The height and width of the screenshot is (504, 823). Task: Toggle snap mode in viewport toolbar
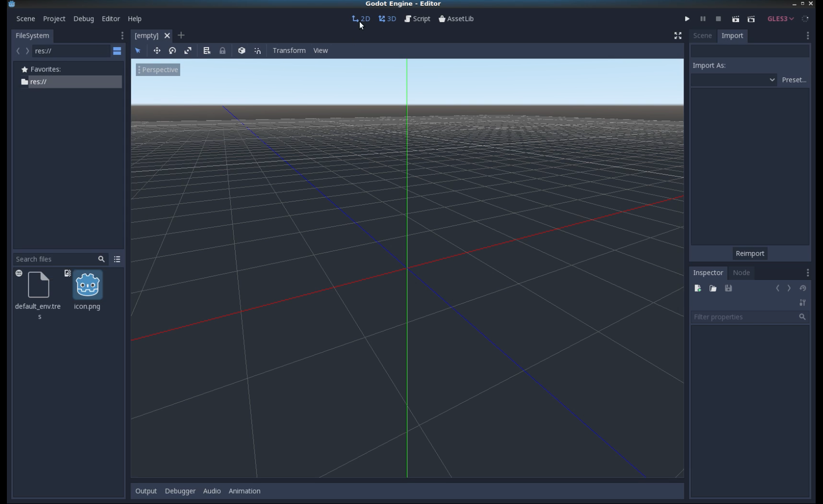pyautogui.click(x=258, y=50)
